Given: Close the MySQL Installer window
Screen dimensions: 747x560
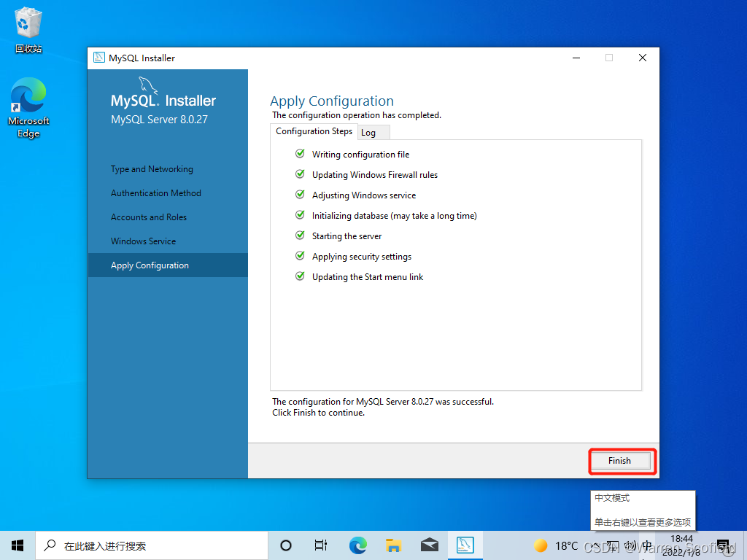Looking at the screenshot, I should pos(643,58).
